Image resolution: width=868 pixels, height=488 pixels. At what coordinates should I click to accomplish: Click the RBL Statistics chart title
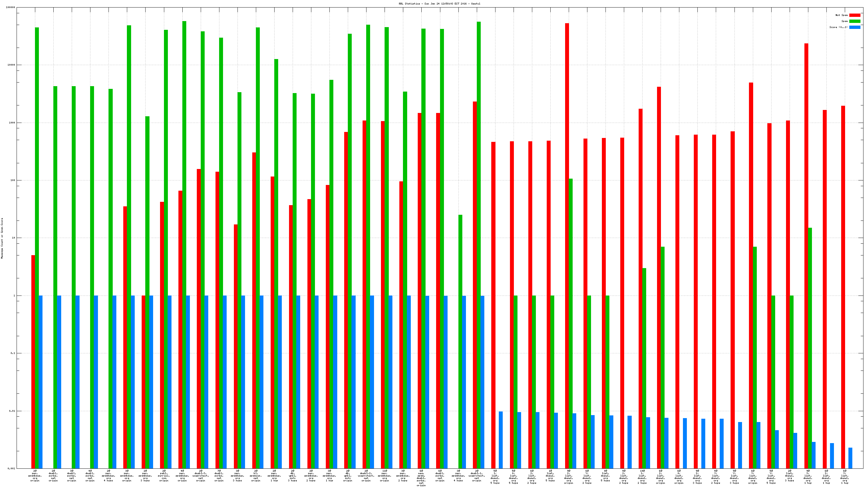439,4
